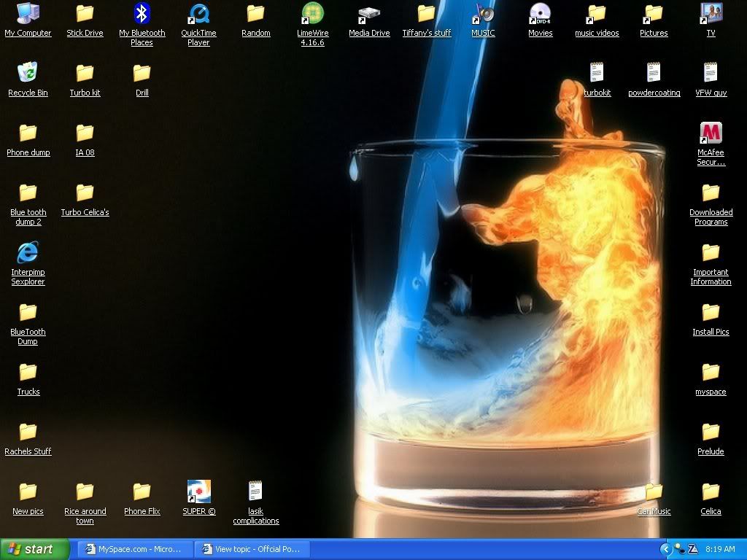The width and height of the screenshot is (747, 560).
Task: Open McAfee Security shortcut
Action: [711, 133]
